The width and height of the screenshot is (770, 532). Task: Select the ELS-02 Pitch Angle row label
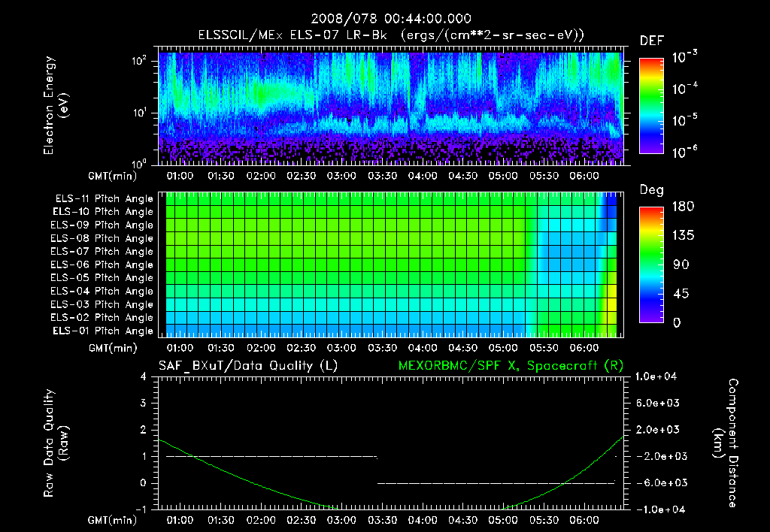tap(102, 318)
